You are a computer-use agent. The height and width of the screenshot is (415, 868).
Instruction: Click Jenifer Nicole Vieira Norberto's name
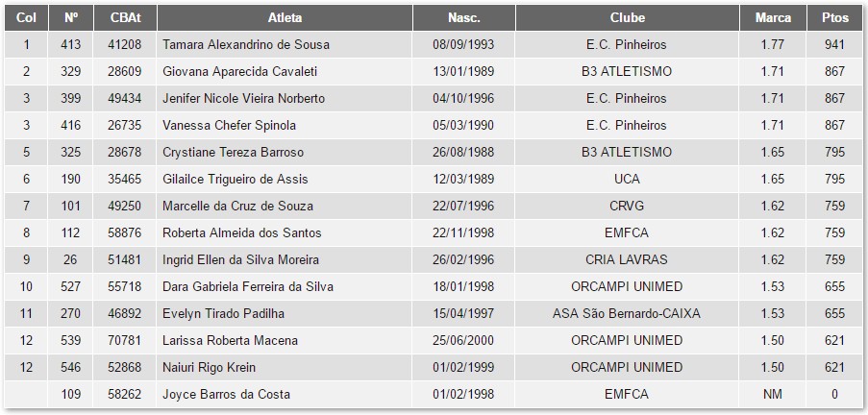click(243, 98)
